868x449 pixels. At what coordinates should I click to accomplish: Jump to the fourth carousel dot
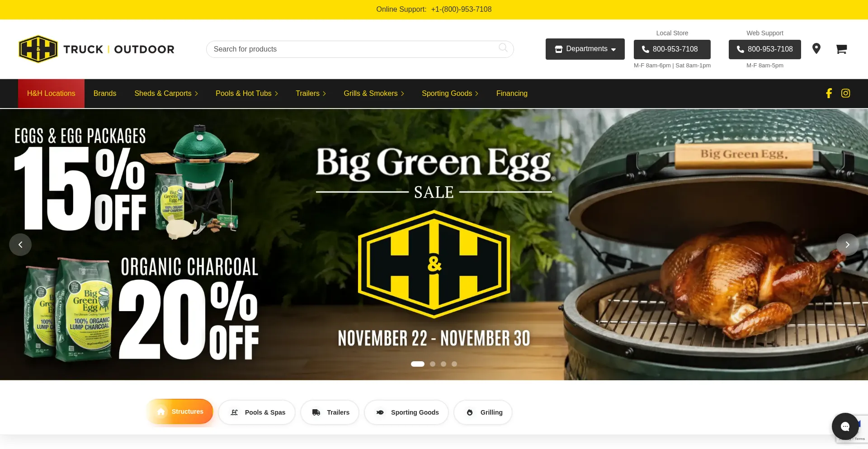point(454,364)
